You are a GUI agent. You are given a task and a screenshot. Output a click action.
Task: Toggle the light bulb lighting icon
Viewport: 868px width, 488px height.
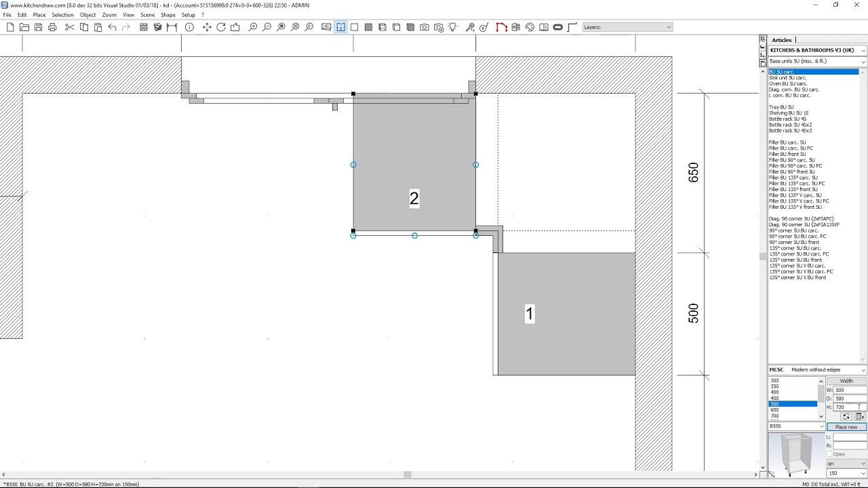[452, 27]
